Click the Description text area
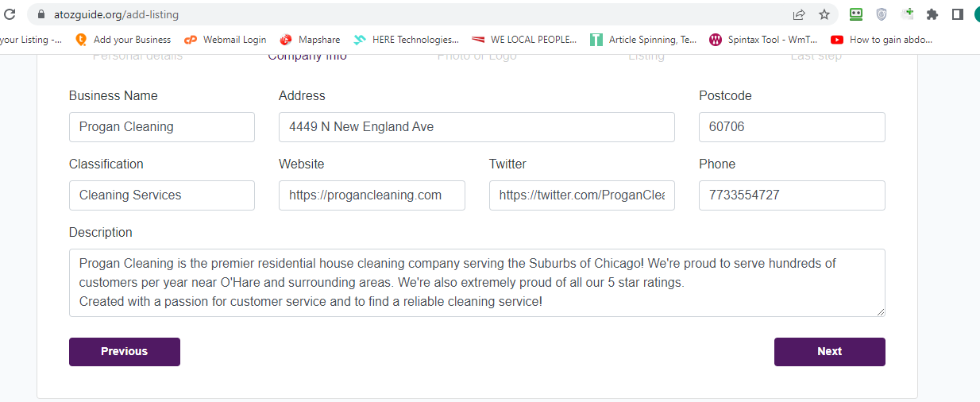This screenshot has width=980, height=402. pos(477,283)
